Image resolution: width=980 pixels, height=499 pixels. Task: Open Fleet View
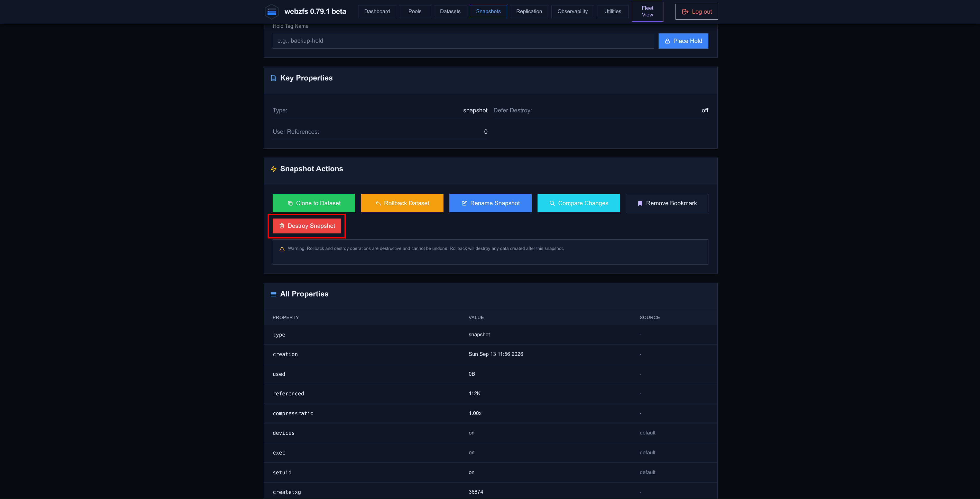648,11
